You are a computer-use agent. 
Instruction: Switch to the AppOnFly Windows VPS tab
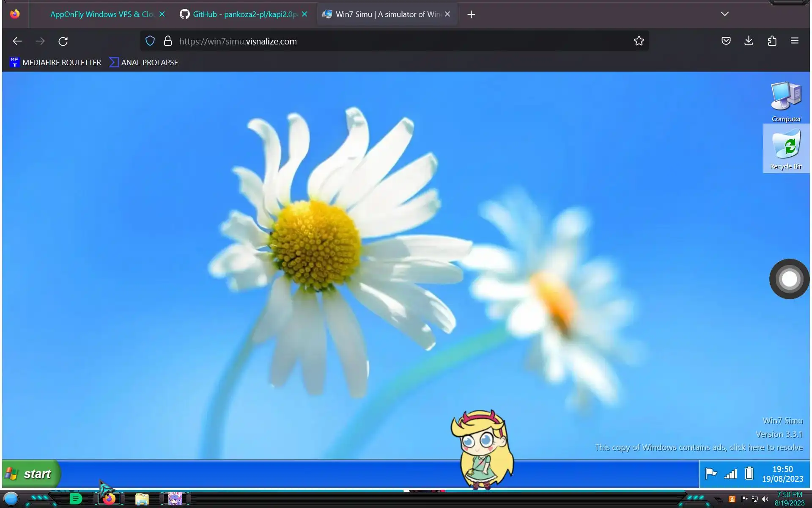[101, 14]
